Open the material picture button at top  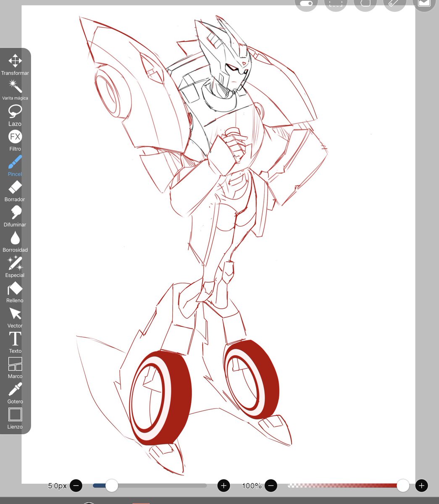[424, 3]
